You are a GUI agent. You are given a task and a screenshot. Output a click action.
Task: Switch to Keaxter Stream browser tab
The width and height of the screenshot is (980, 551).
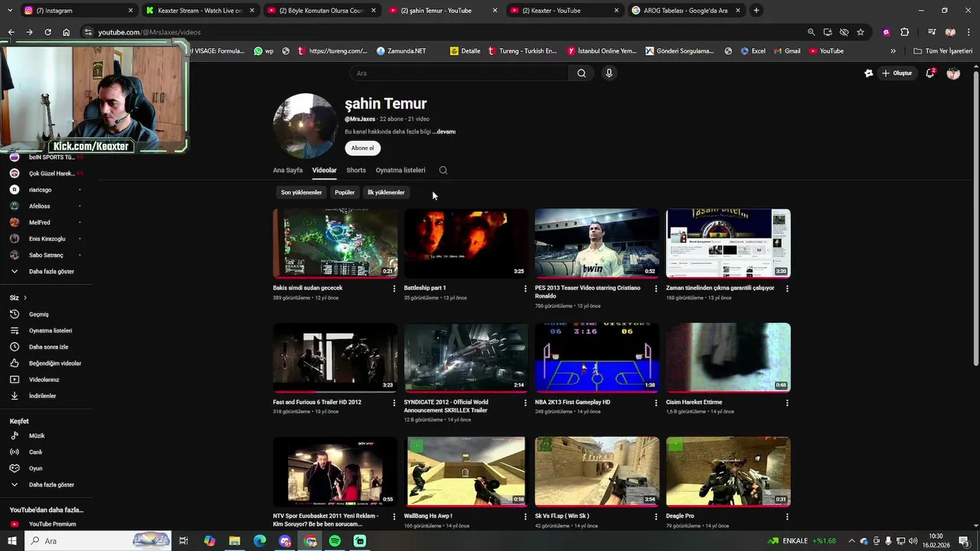tap(199, 11)
